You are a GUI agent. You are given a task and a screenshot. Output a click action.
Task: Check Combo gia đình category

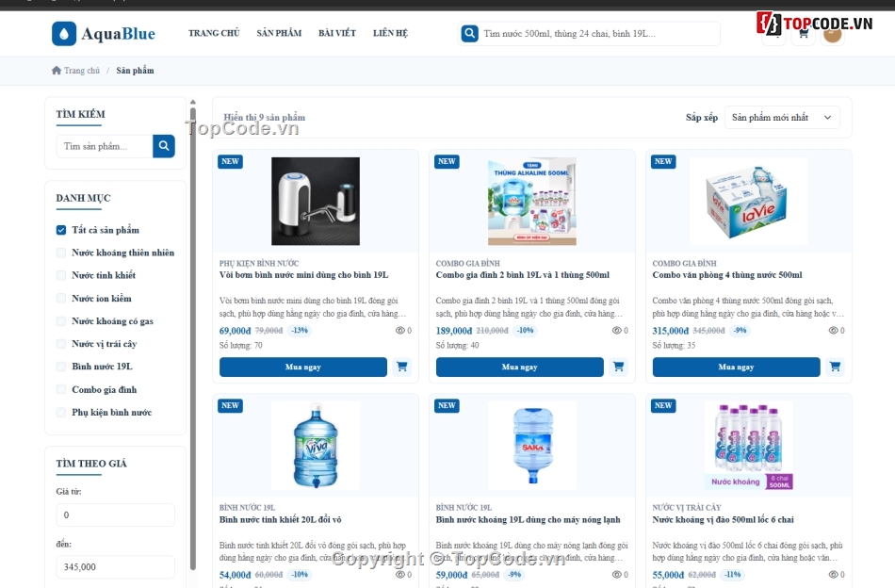pos(61,389)
